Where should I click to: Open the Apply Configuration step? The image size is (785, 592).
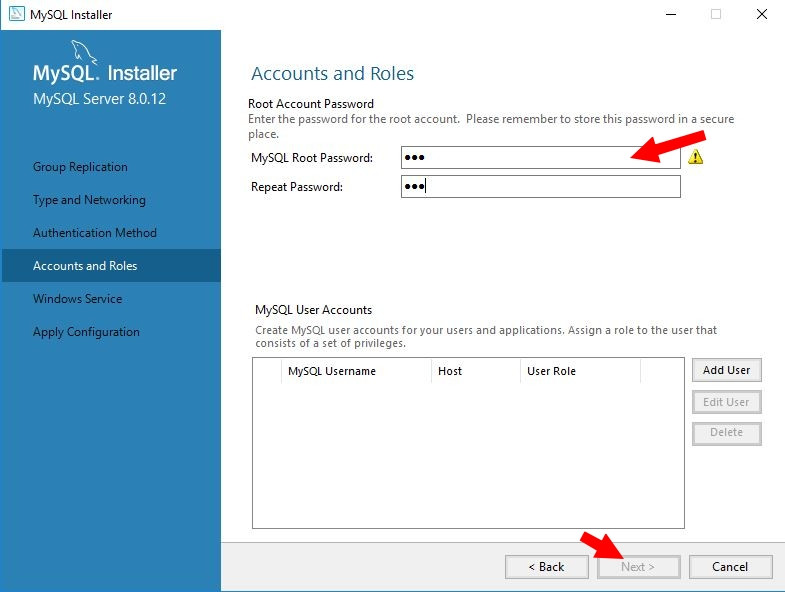pos(86,332)
